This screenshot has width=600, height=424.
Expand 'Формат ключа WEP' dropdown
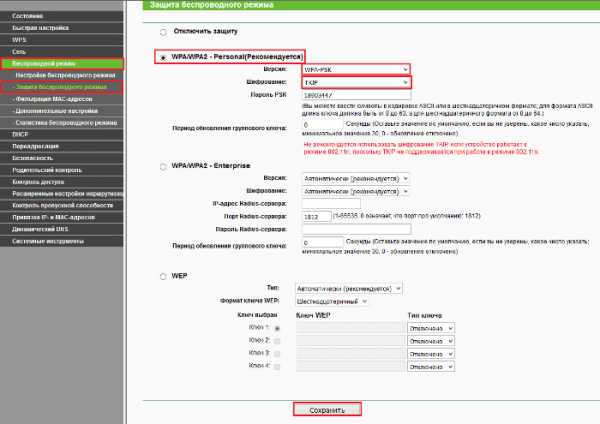pyautogui.click(x=330, y=300)
